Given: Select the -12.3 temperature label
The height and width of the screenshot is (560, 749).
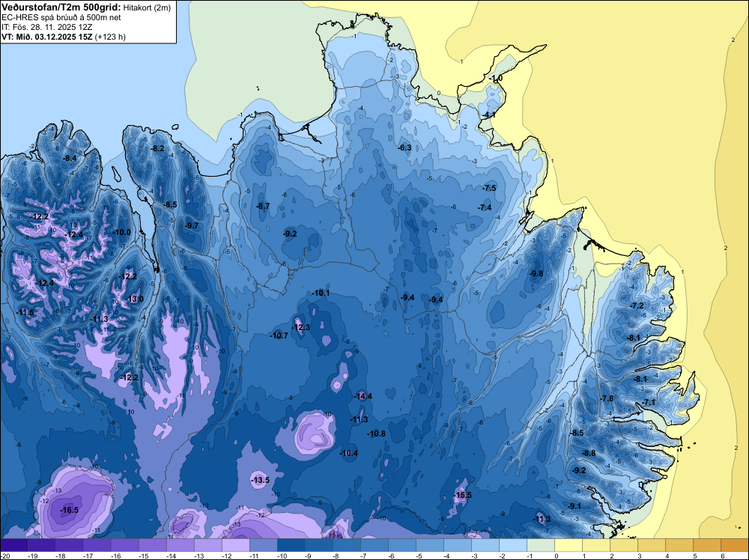Looking at the screenshot, I should point(301,327).
